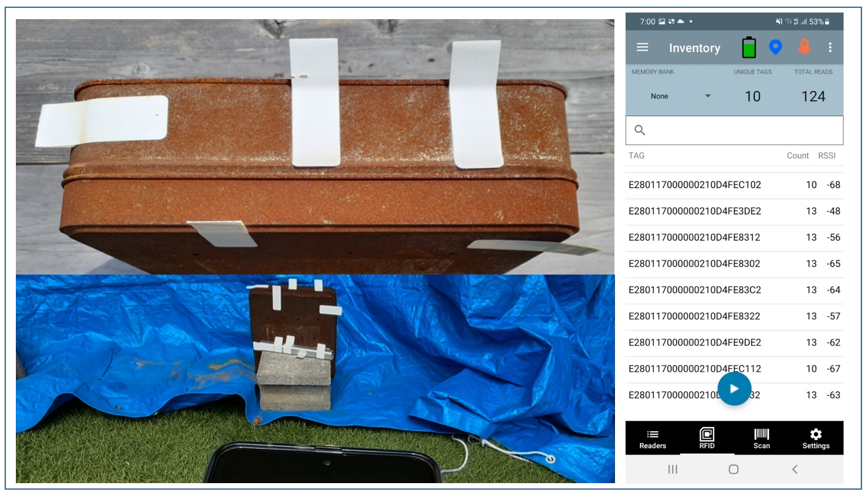
Task: Open the Scan barcode tab
Action: (762, 438)
